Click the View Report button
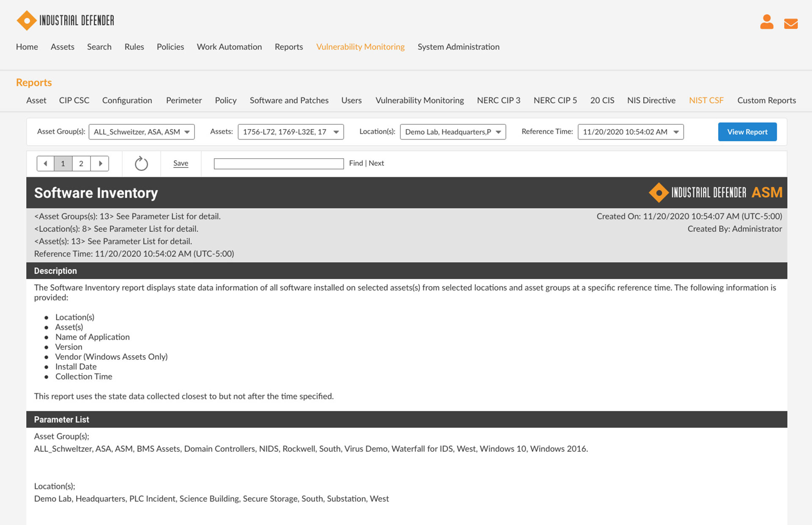812x525 pixels. [747, 132]
